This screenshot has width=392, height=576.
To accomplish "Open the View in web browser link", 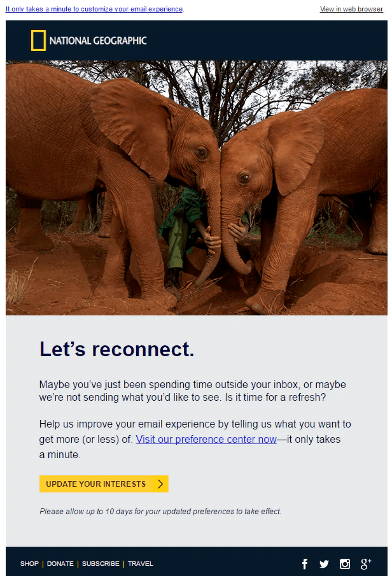I will coord(351,9).
